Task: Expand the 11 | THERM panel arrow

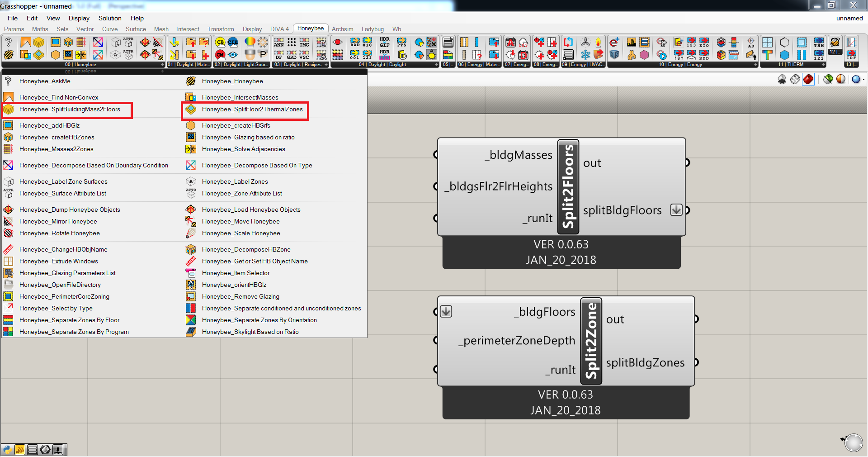Action: tap(823, 65)
